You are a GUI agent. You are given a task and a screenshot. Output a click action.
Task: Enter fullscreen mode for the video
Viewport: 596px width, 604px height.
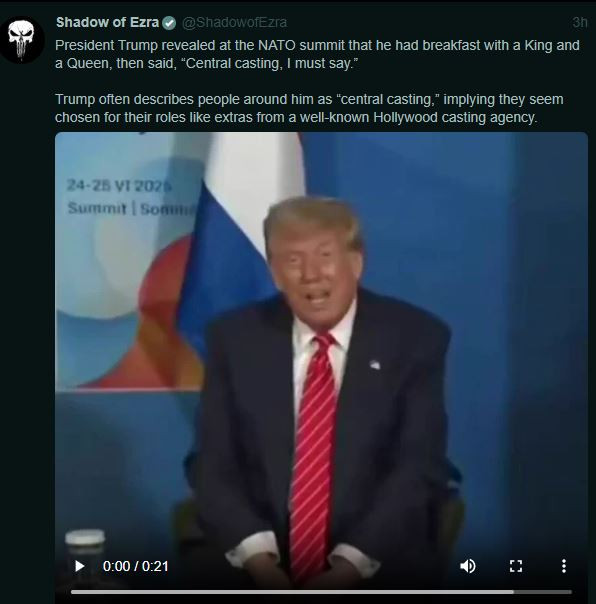tap(515, 566)
